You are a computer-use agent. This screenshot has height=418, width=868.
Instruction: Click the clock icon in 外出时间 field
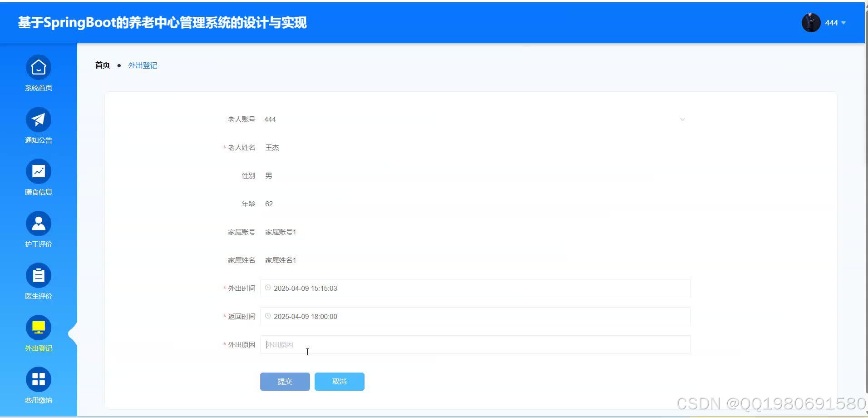click(268, 288)
